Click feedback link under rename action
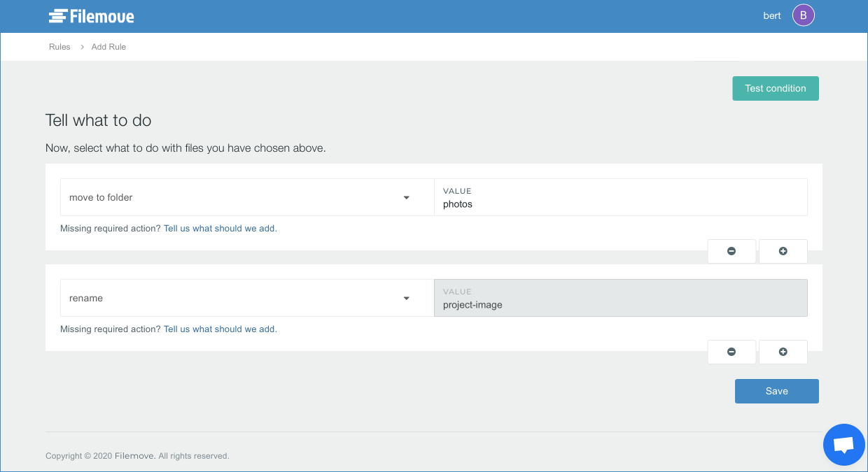The height and width of the screenshot is (472, 868). coord(220,329)
